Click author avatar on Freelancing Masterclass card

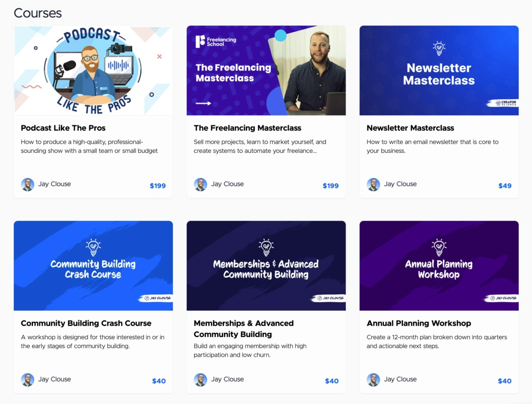200,185
